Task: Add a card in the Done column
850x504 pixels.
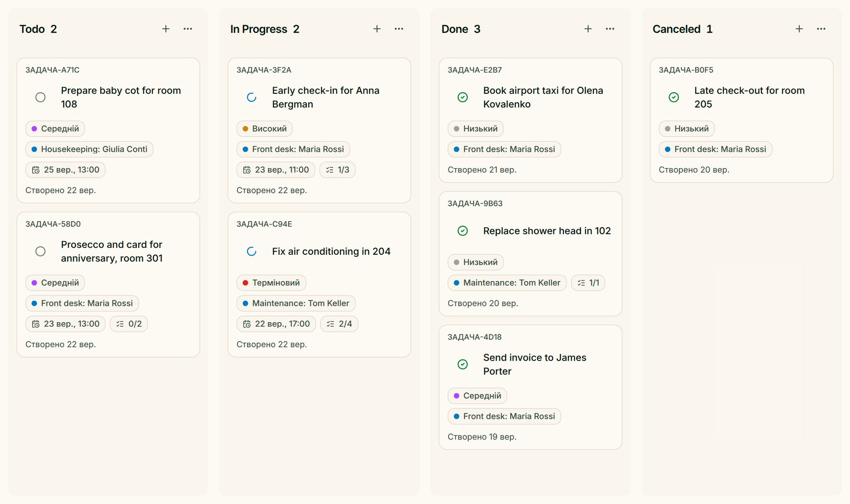Action: (x=588, y=29)
